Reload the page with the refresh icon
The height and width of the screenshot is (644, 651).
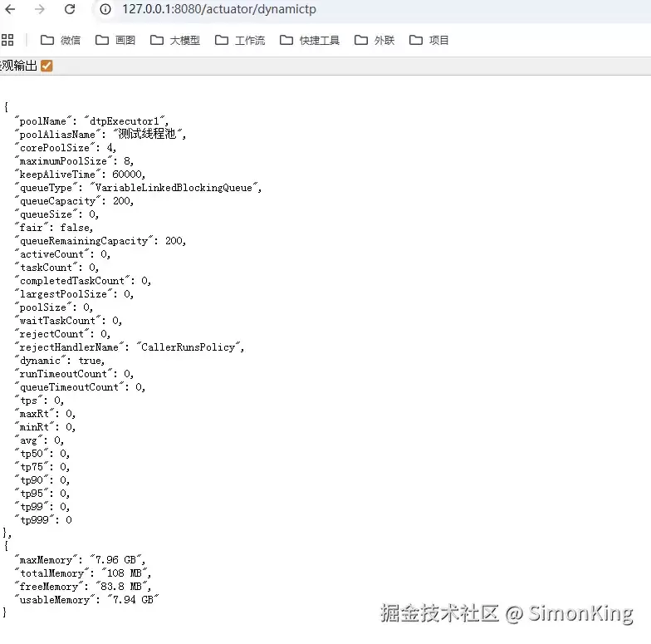pyautogui.click(x=70, y=9)
